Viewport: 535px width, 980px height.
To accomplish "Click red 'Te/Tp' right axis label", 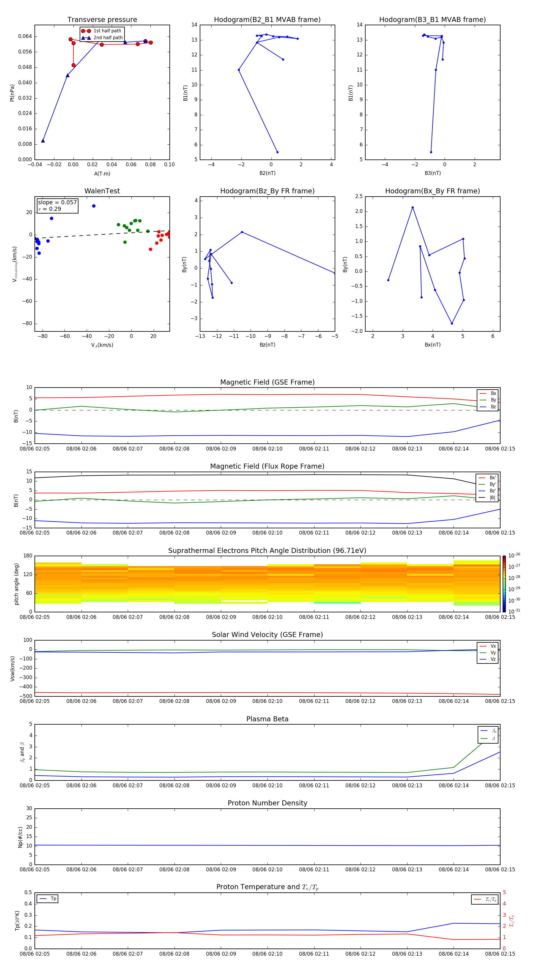I will click(512, 921).
